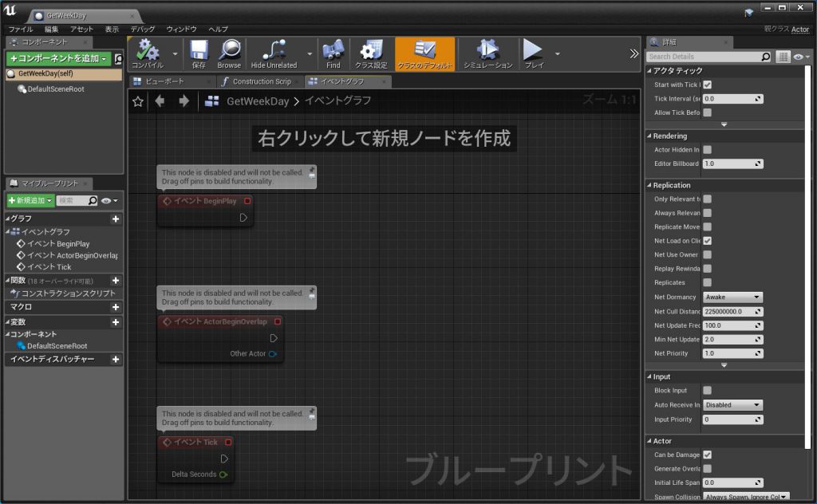Click graduation cap tutorial icon
Image resolution: width=817 pixels, height=504 pixels.
[748, 13]
